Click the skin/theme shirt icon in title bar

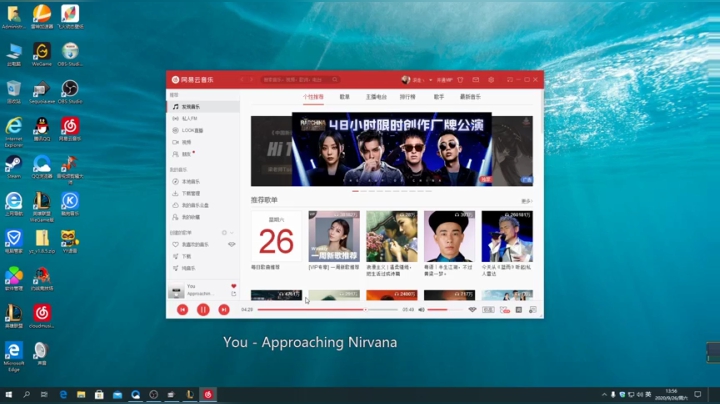[460, 80]
